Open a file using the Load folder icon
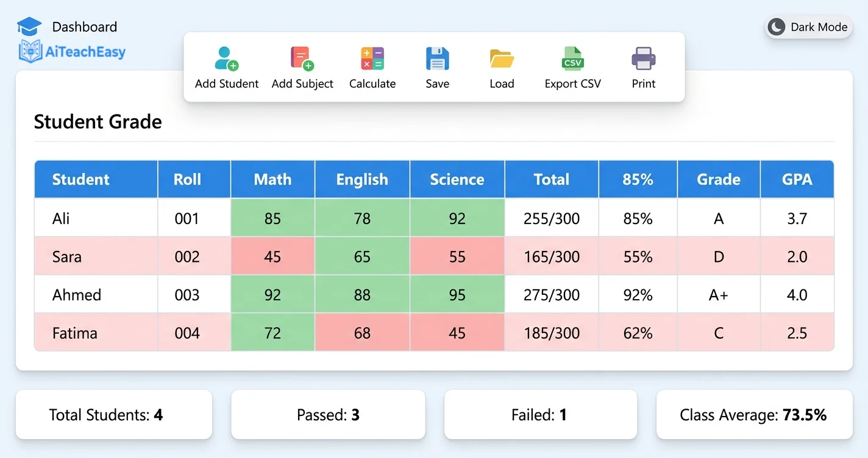The image size is (868, 458). [501, 58]
